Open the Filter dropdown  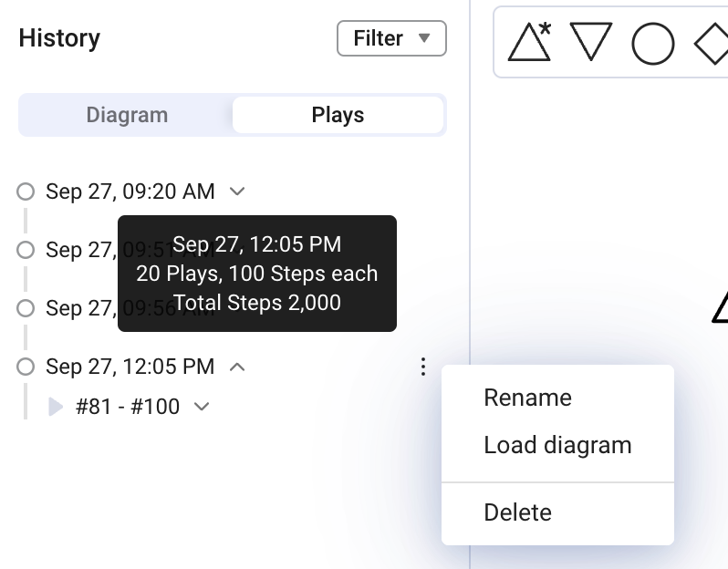coord(391,38)
